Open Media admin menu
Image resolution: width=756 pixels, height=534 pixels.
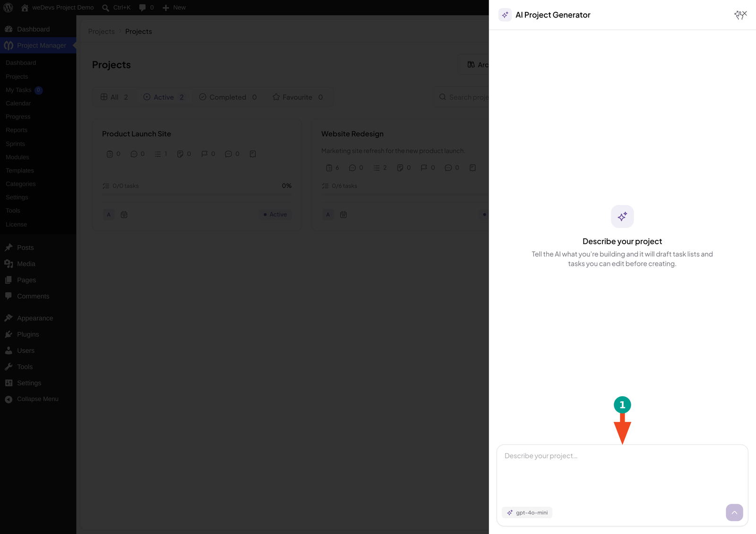(38, 264)
